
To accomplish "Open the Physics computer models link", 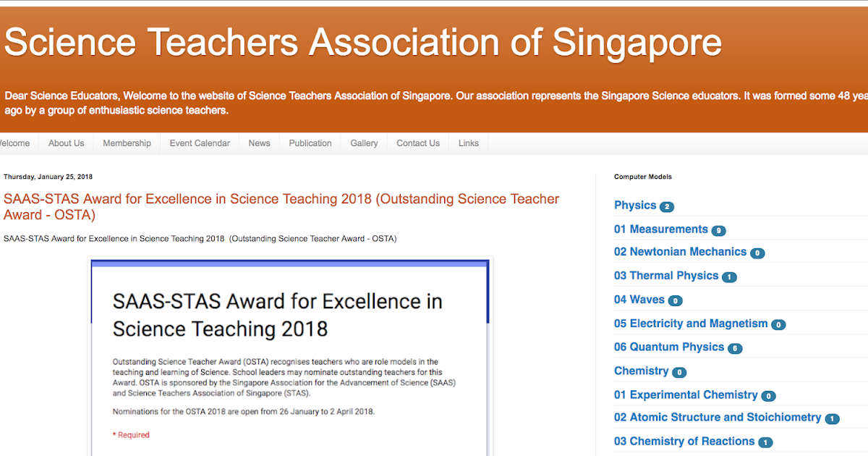I will point(634,206).
